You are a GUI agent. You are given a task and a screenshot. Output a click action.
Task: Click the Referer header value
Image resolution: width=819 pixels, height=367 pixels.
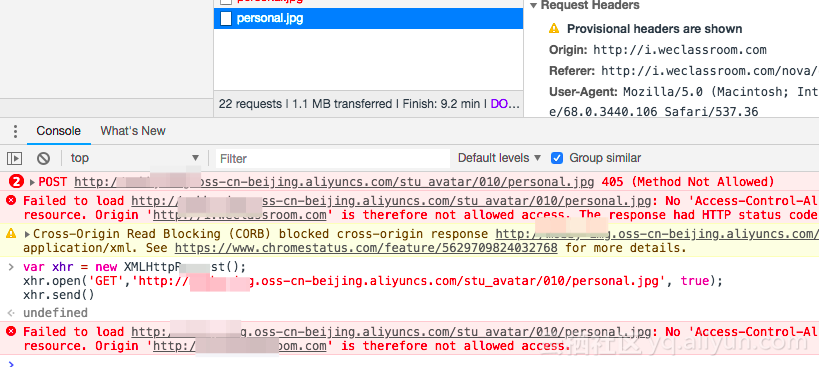coord(710,71)
